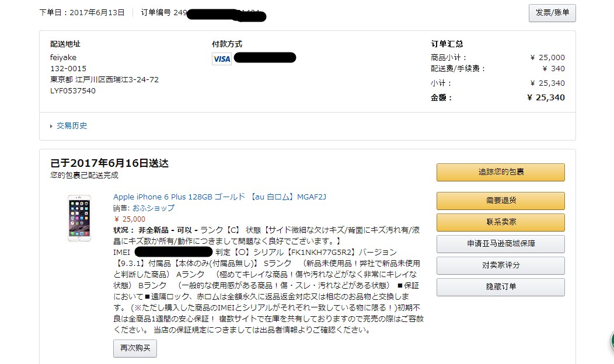Click 申请亚马逊商城保障 marketplace guarantee button
This screenshot has height=364, width=614.
[x=500, y=244]
